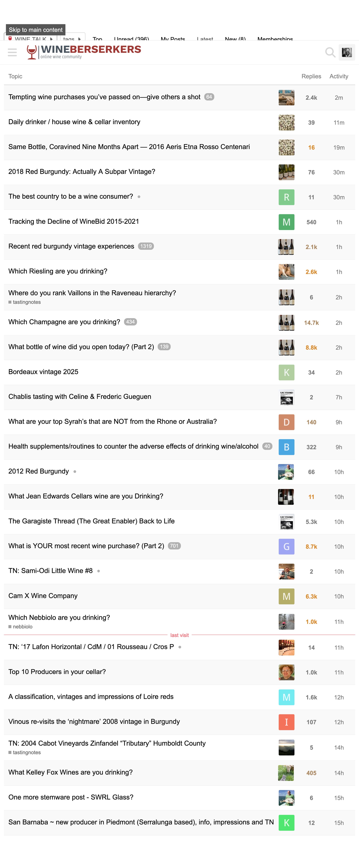Click red I avatar on Vinous topic

click(286, 722)
